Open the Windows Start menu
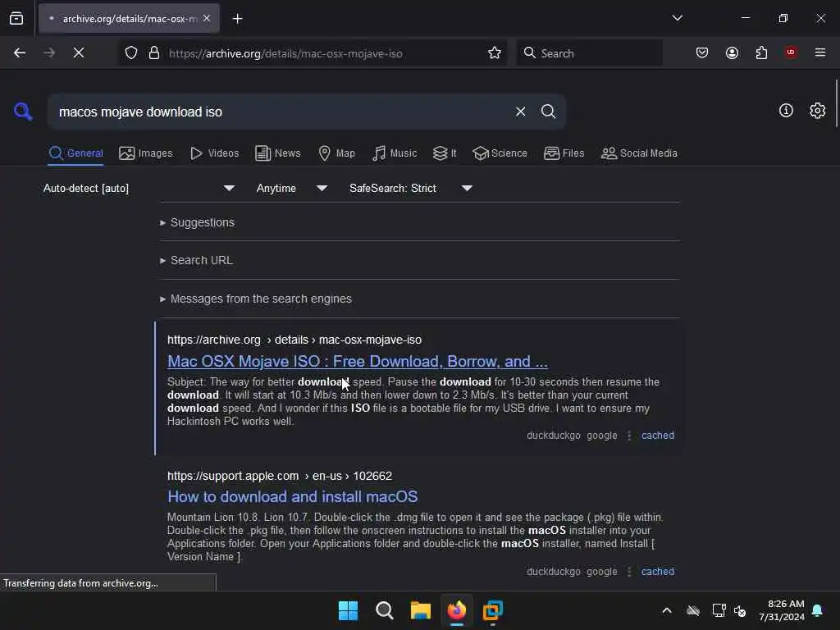 pos(348,610)
